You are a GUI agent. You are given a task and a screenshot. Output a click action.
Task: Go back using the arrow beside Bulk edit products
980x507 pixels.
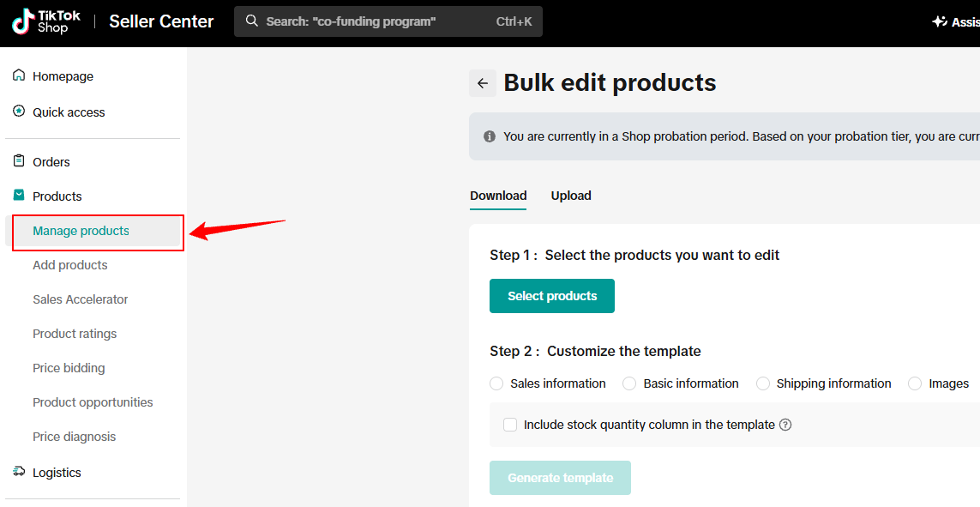coord(483,83)
